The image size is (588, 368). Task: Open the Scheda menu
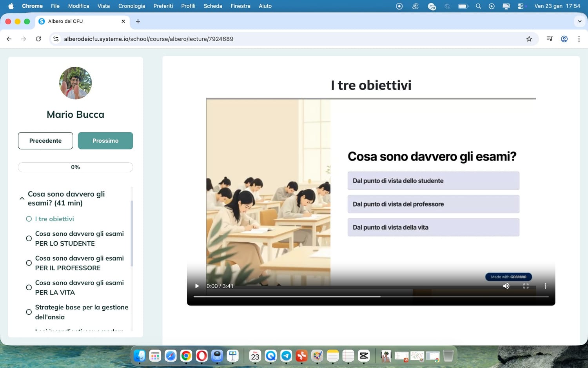pos(213,6)
